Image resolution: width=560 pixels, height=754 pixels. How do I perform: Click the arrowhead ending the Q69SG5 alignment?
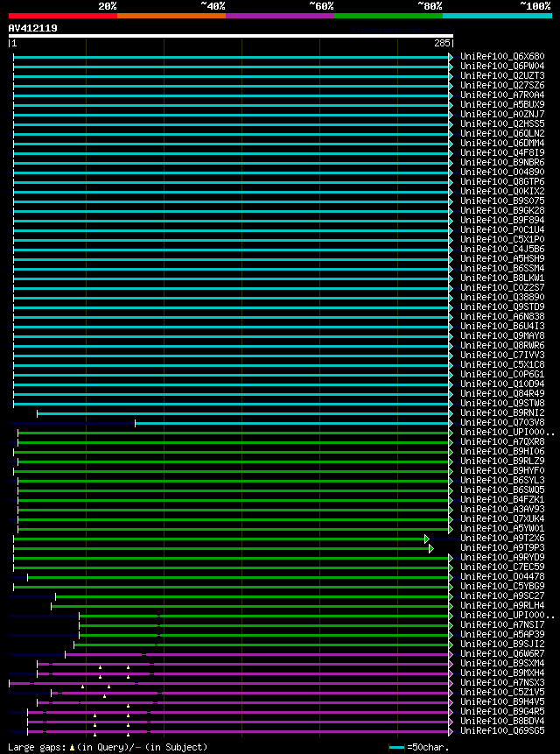click(x=451, y=731)
